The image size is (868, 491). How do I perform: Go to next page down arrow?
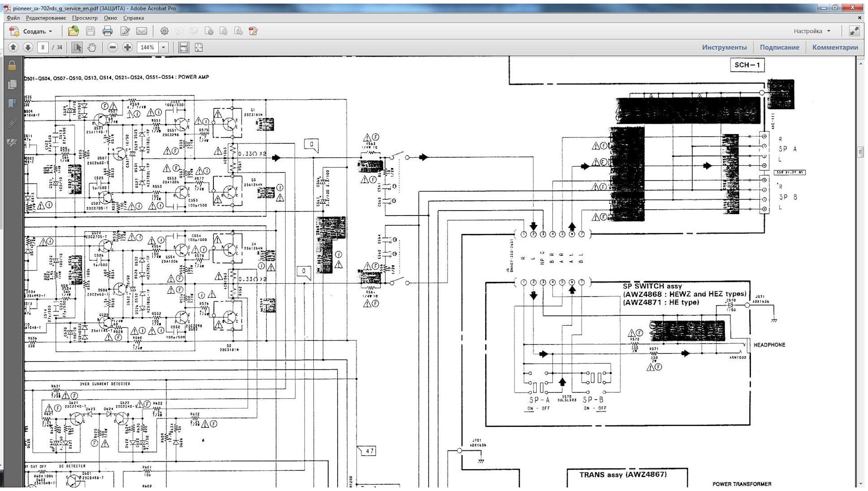pyautogui.click(x=28, y=47)
